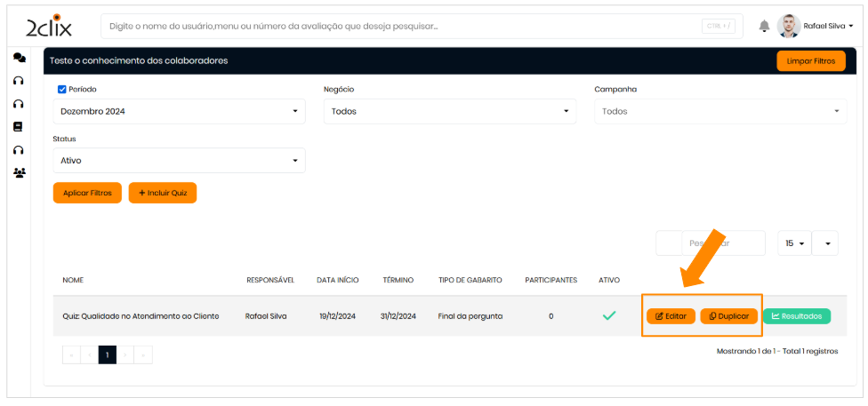
Task: Select page 1 in the pagination
Action: (108, 354)
